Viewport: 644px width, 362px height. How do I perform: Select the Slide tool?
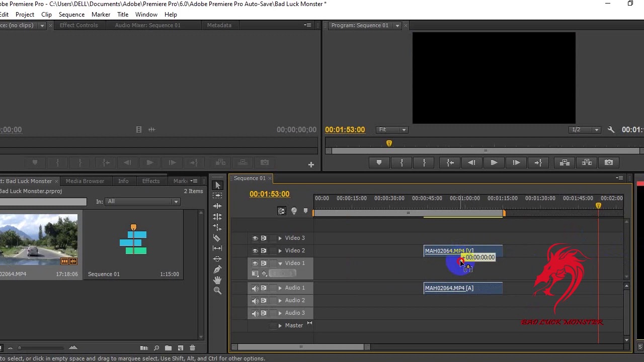217,259
